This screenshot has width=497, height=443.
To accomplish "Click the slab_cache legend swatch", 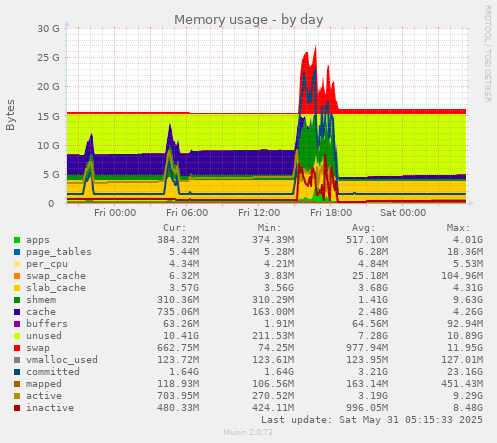I will tap(17, 288).
